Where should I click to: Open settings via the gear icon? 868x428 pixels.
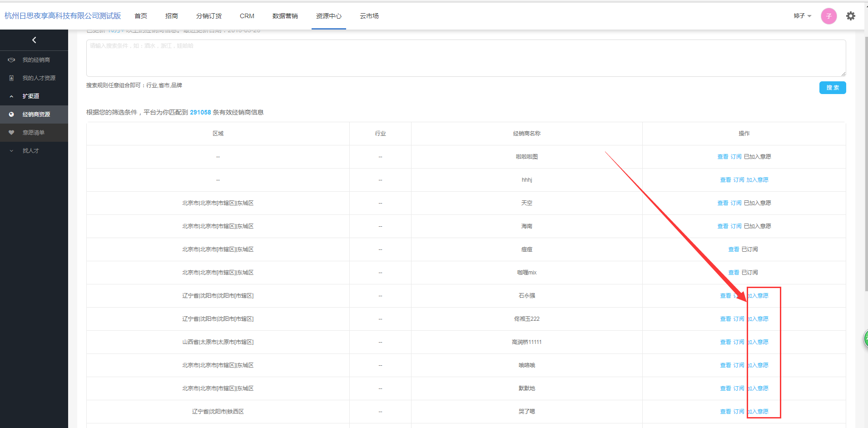(850, 16)
